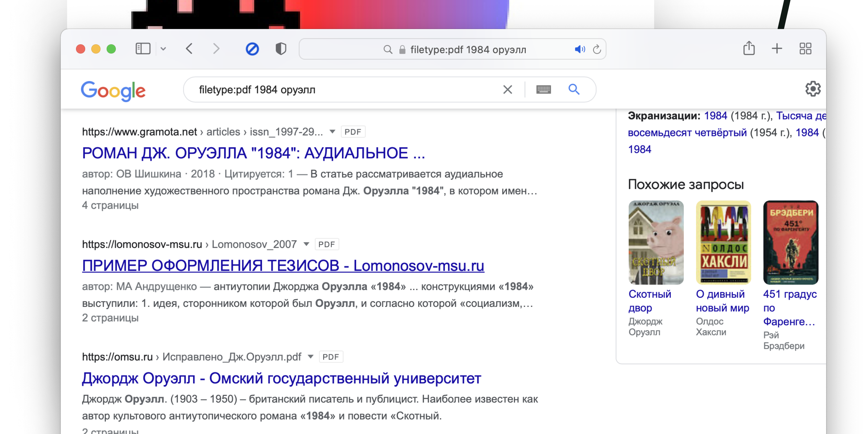Open the on-screen keyboard input tool

(x=543, y=90)
